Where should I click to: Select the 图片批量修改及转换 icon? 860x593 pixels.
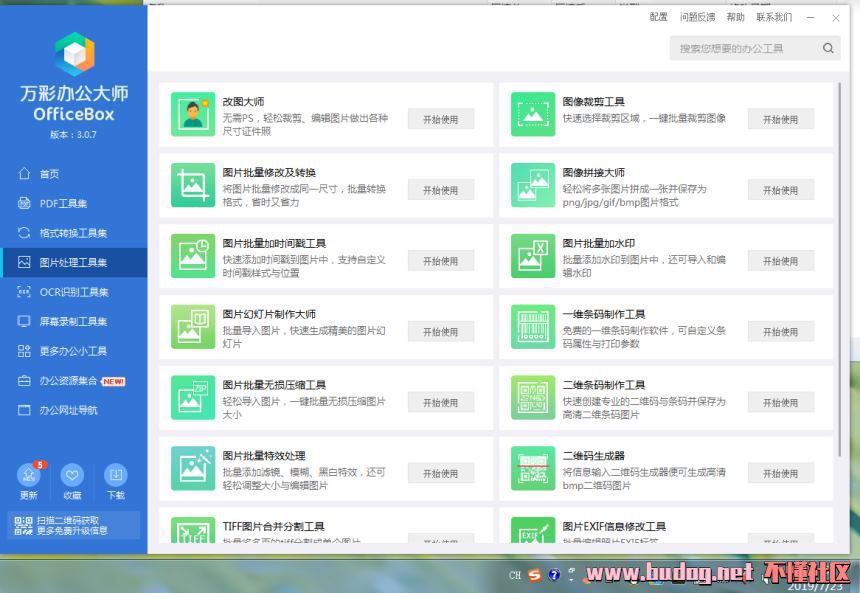[193, 185]
